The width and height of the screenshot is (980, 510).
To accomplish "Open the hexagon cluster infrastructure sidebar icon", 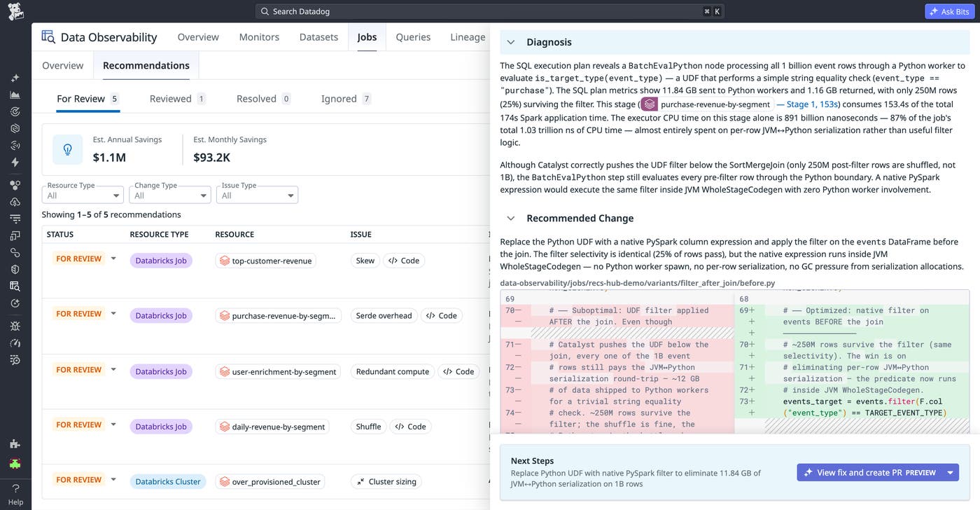I will [x=15, y=185].
